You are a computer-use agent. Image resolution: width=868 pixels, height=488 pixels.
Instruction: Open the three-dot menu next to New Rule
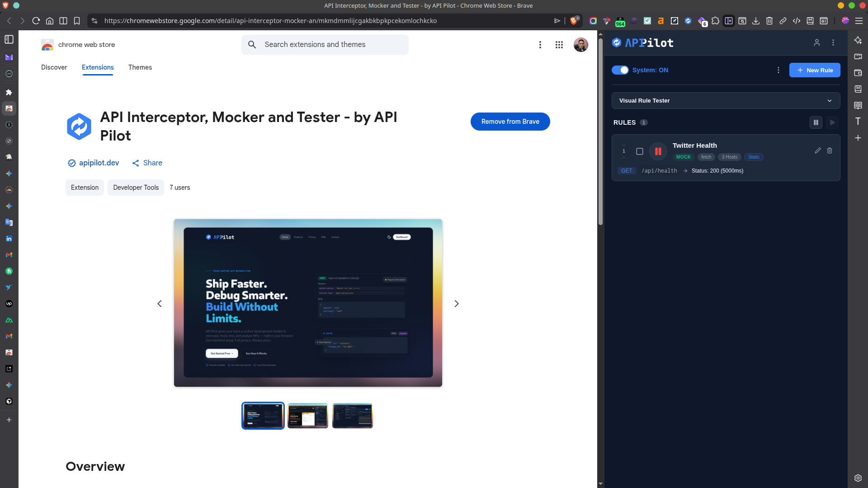[778, 70]
